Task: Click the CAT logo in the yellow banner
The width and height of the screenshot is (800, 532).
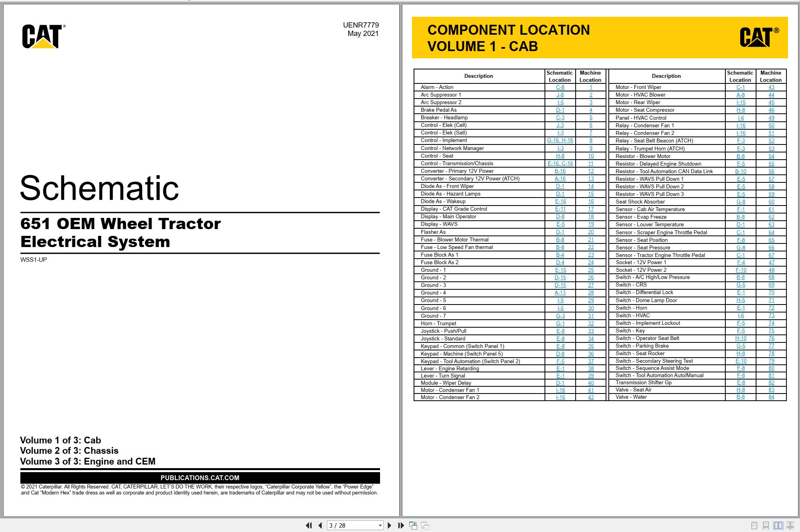Action: 759,37
